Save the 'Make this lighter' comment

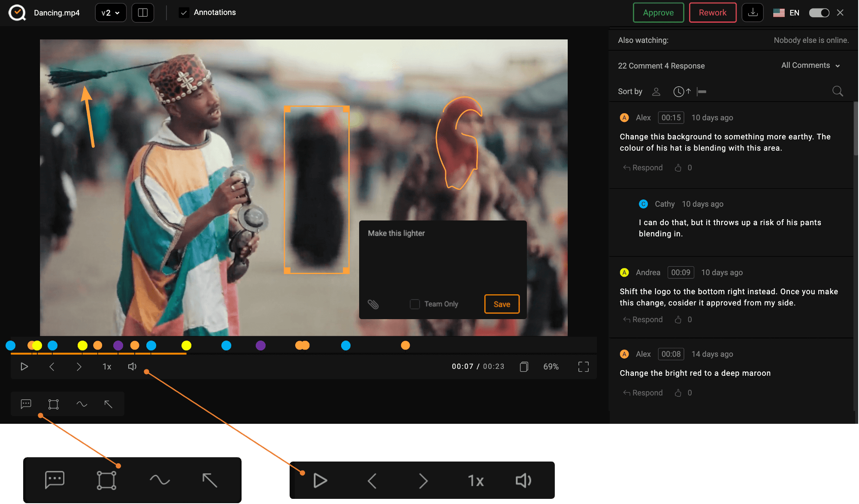[502, 304]
